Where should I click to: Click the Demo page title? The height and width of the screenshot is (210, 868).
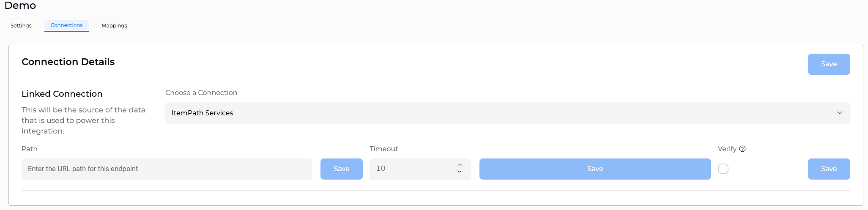pyautogui.click(x=20, y=5)
